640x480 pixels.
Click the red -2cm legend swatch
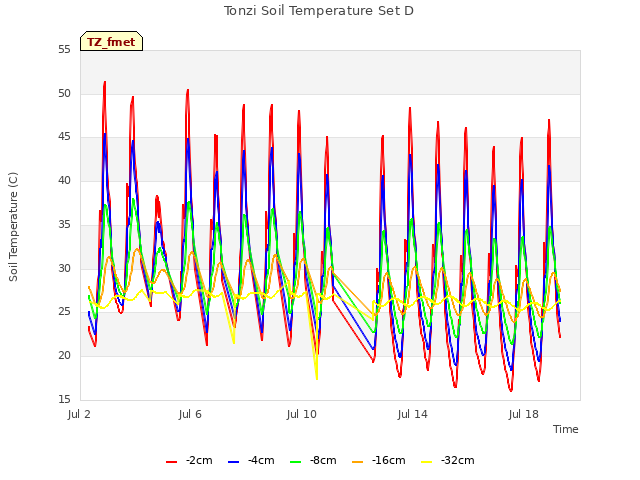click(x=171, y=462)
